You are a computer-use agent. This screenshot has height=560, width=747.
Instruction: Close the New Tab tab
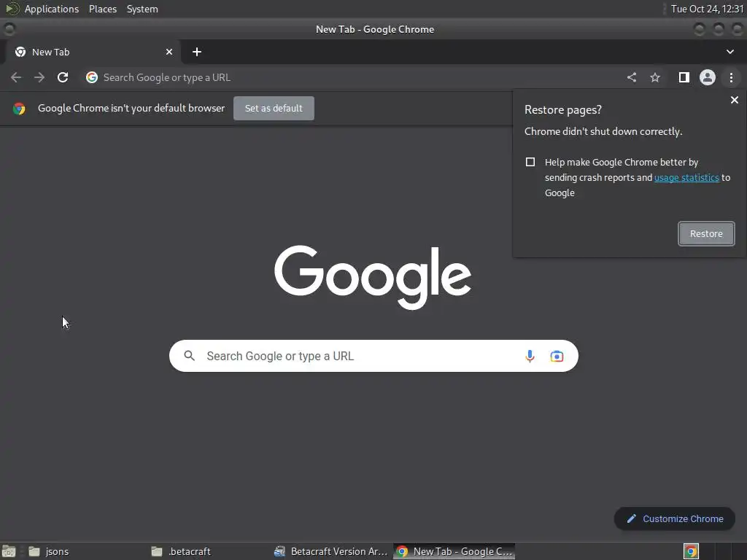click(x=169, y=52)
